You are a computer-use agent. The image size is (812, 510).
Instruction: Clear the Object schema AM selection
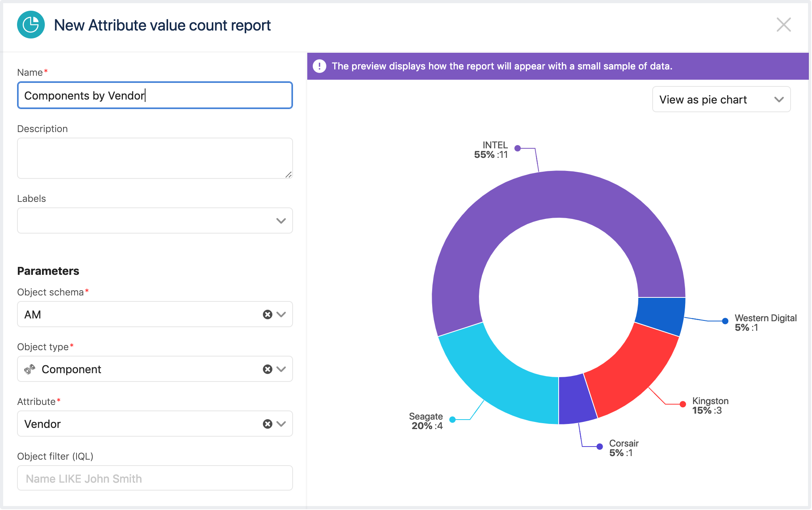pos(268,314)
